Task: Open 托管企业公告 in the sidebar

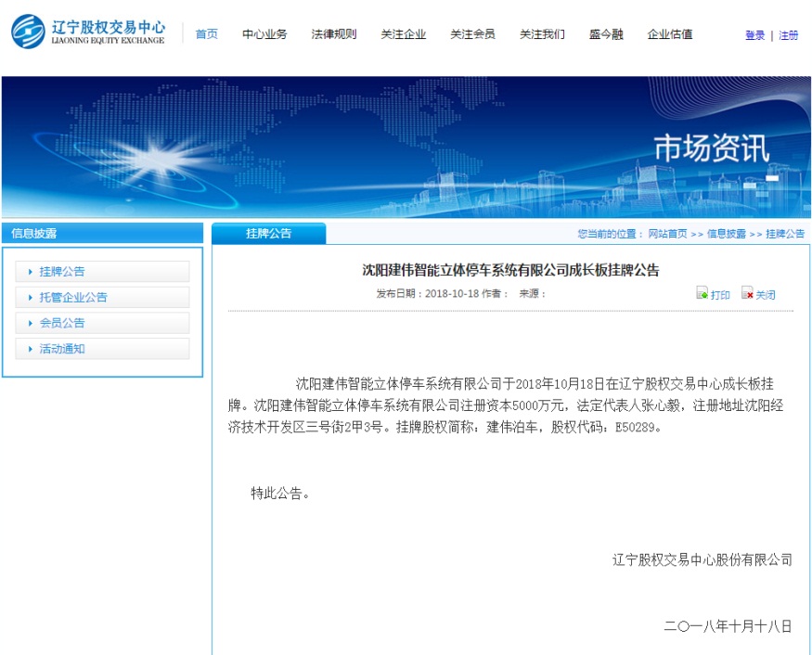Action: pyautogui.click(x=102, y=297)
